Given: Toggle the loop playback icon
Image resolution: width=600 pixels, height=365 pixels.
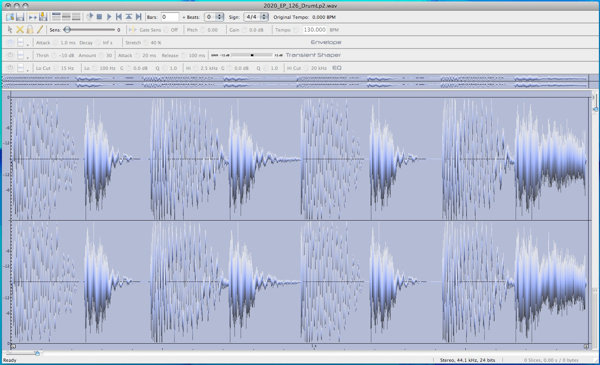Looking at the screenshot, I should pyautogui.click(x=90, y=17).
